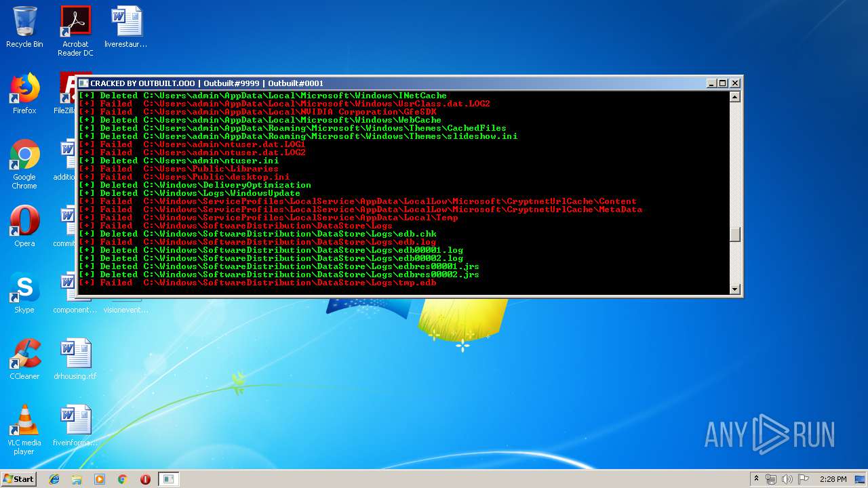The width and height of the screenshot is (868, 488).
Task: Click the console window system menu icon
Action: [84, 83]
